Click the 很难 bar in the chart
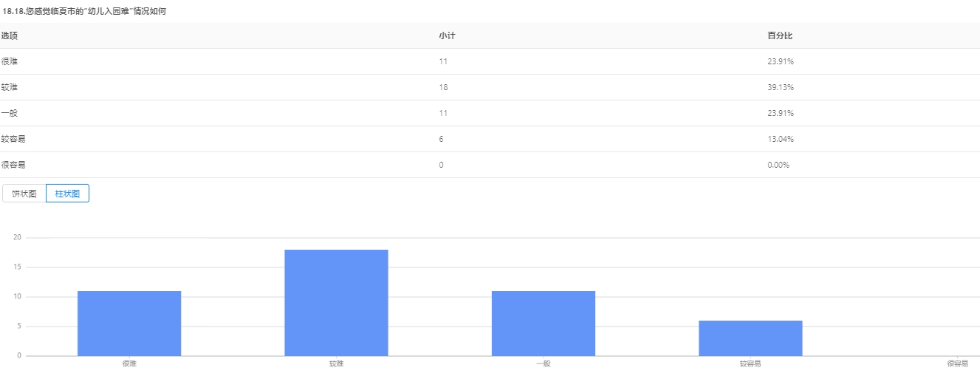Viewport: 980px width, 379px height. click(x=129, y=324)
